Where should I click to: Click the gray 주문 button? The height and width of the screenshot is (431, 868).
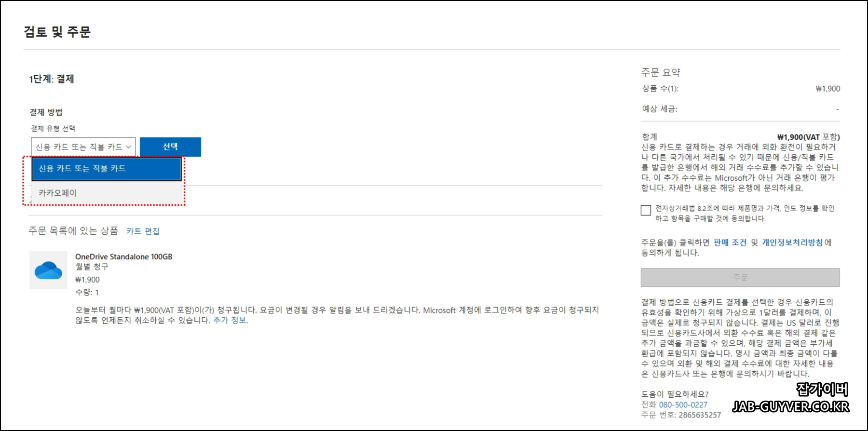(x=740, y=278)
